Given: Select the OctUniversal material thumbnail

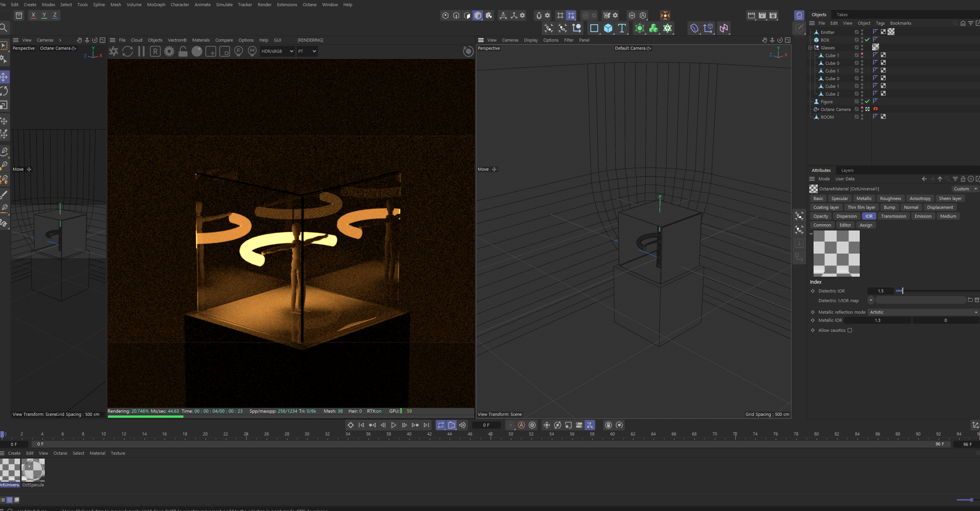Looking at the screenshot, I should 10,470.
